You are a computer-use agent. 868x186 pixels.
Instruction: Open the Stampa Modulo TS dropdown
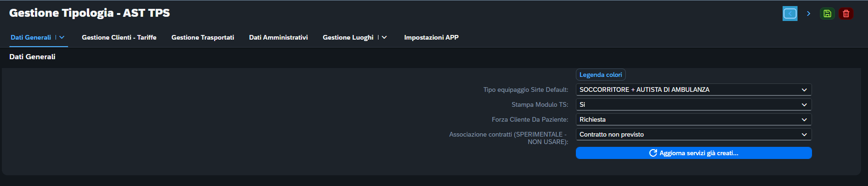693,104
